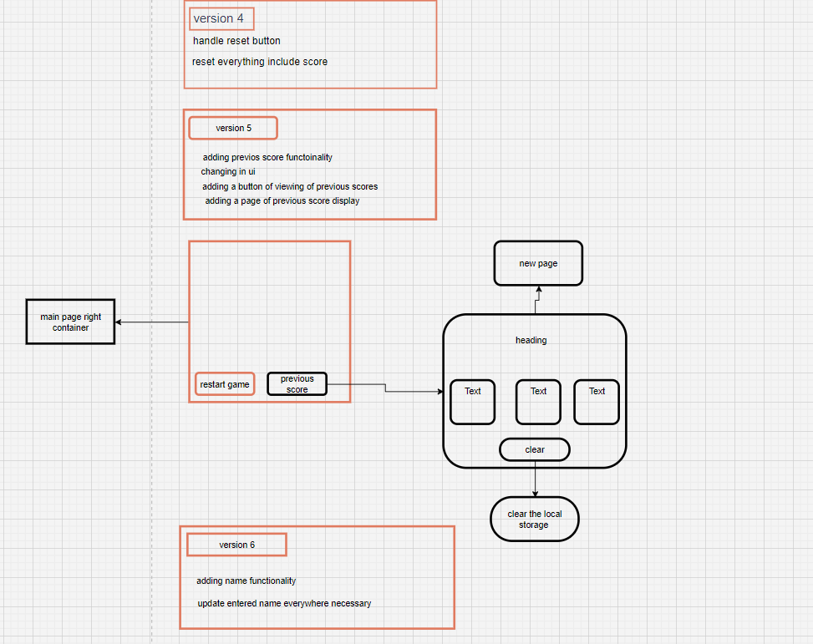
Task: Click the "adding name functionality" text
Action: [x=246, y=581]
